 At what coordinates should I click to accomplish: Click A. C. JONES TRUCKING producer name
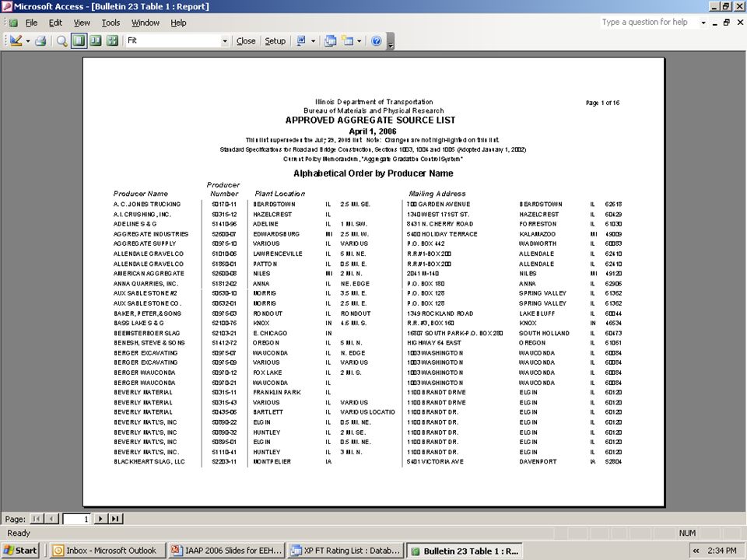click(147, 205)
